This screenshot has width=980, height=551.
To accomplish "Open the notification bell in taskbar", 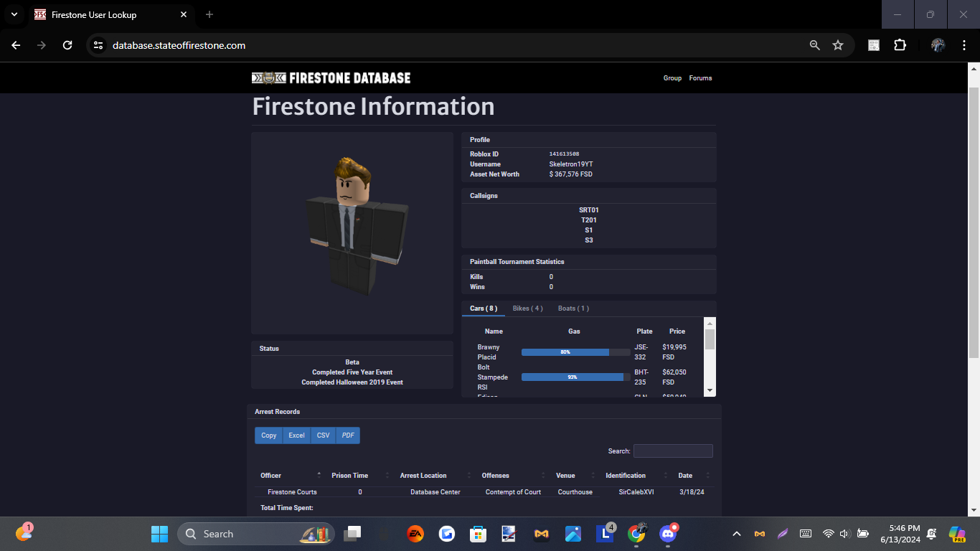I will pos(931,534).
